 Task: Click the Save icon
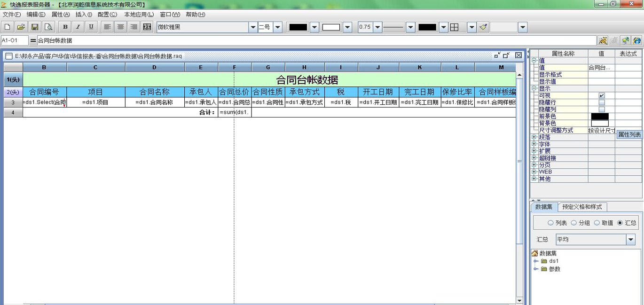tap(35, 27)
